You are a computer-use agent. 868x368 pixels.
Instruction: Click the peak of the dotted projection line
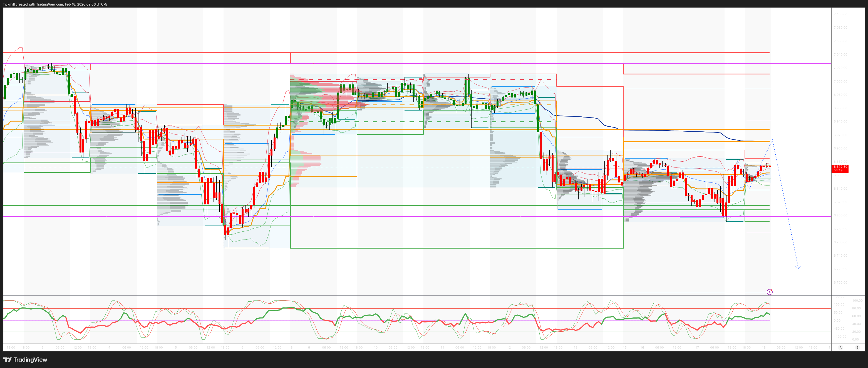pos(772,140)
